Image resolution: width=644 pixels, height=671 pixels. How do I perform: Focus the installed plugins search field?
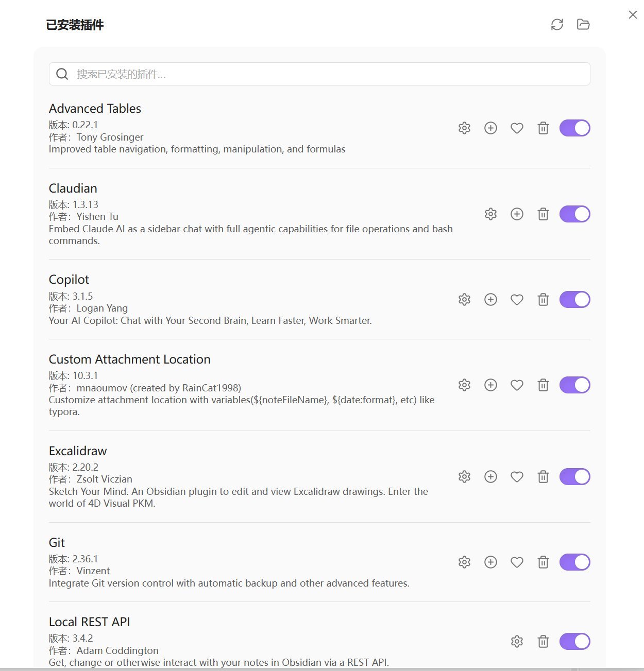click(x=319, y=74)
